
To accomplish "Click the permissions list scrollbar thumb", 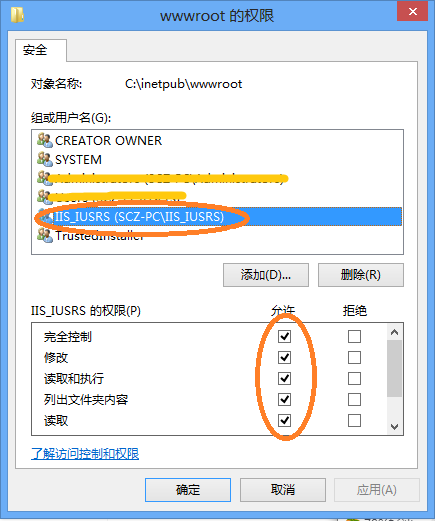I will coord(395,368).
